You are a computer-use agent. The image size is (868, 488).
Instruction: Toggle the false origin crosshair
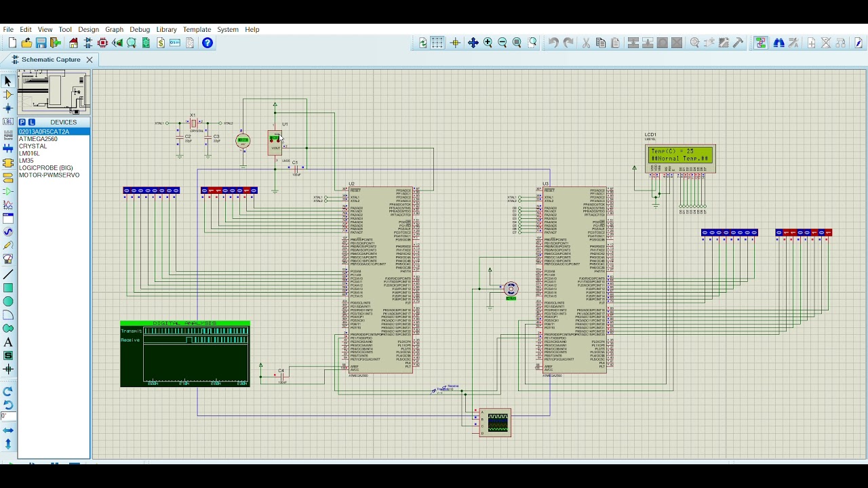coord(455,43)
